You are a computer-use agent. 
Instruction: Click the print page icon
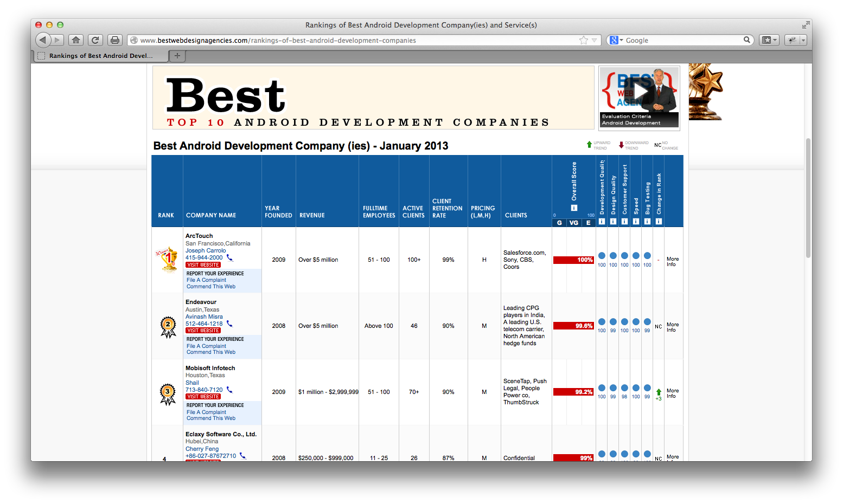(114, 40)
